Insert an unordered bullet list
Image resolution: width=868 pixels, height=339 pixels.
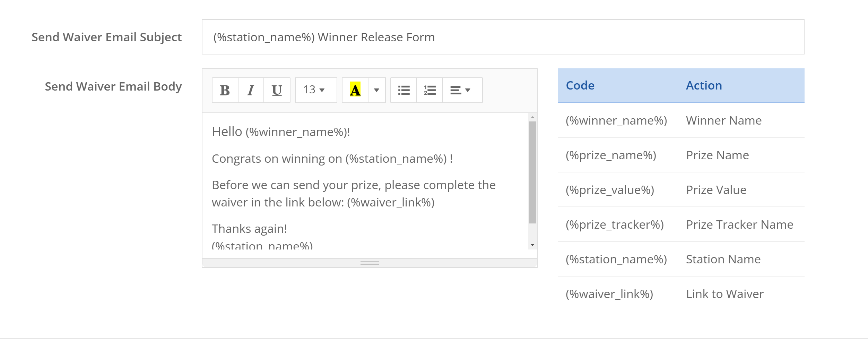pos(403,90)
